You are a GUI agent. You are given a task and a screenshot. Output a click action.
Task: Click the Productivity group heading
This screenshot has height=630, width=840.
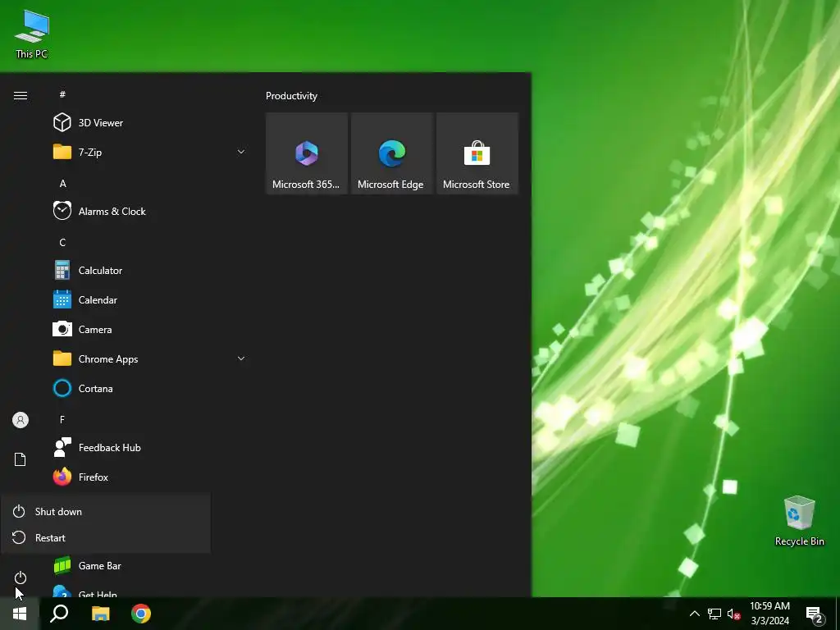[291, 96]
